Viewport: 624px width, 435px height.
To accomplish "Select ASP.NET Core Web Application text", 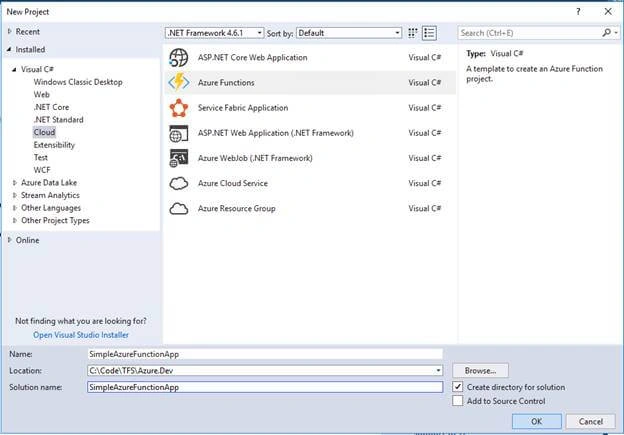I will tap(252, 58).
